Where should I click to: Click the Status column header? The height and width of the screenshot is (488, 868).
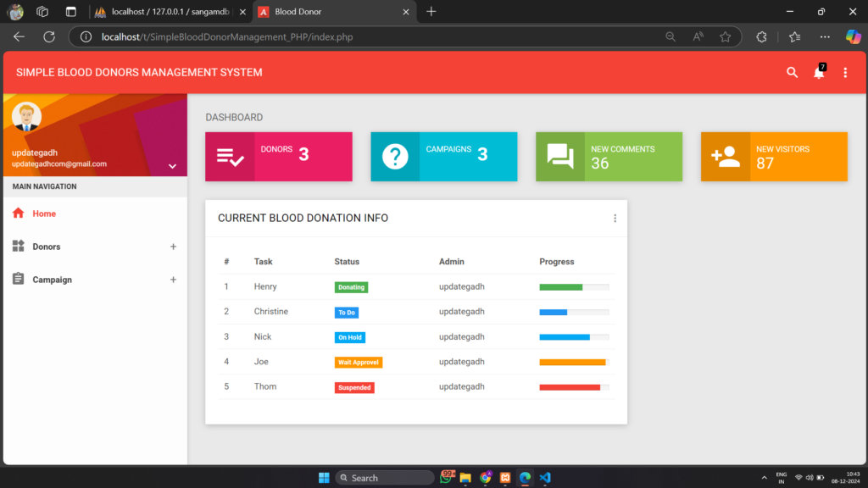pyautogui.click(x=347, y=262)
